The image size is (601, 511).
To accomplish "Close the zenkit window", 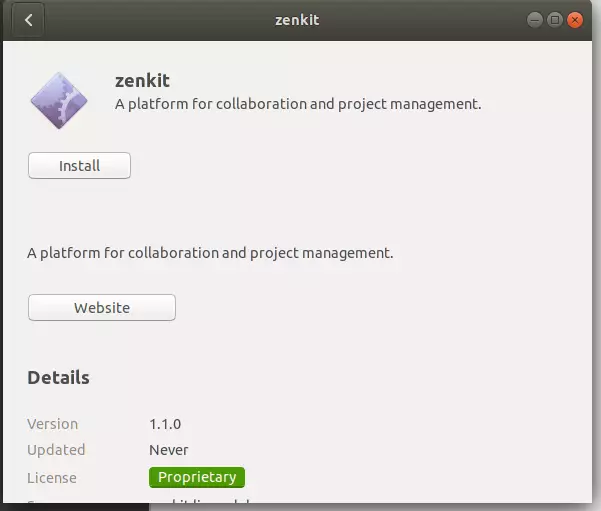I will point(575,20).
